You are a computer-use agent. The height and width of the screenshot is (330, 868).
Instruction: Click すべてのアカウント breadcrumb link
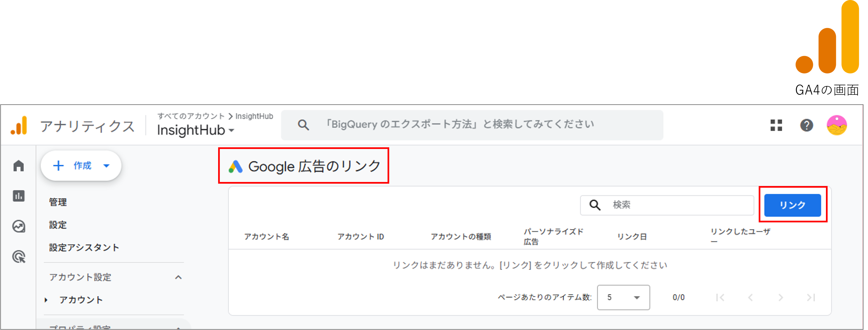[191, 116]
